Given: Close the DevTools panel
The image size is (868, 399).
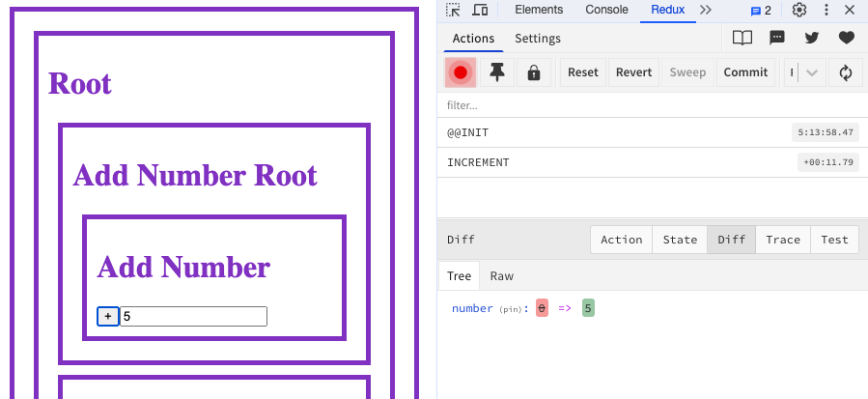Looking at the screenshot, I should (x=850, y=10).
